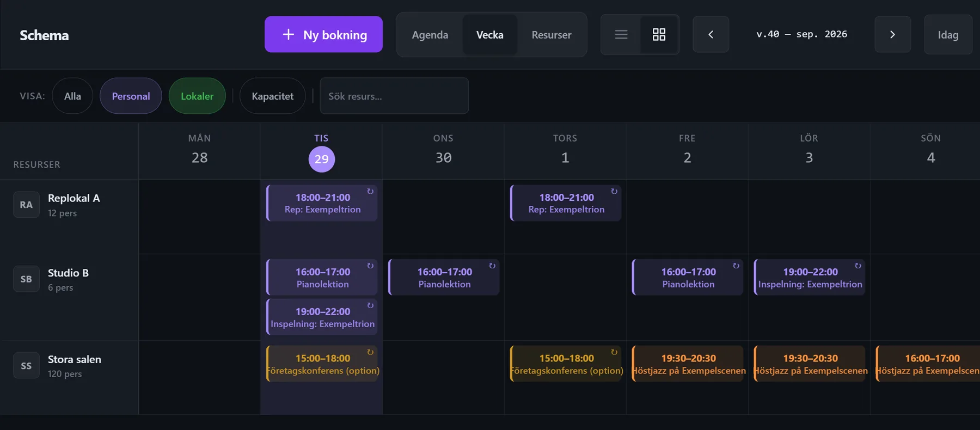Toggle the Lokaler filter chip

(197, 96)
